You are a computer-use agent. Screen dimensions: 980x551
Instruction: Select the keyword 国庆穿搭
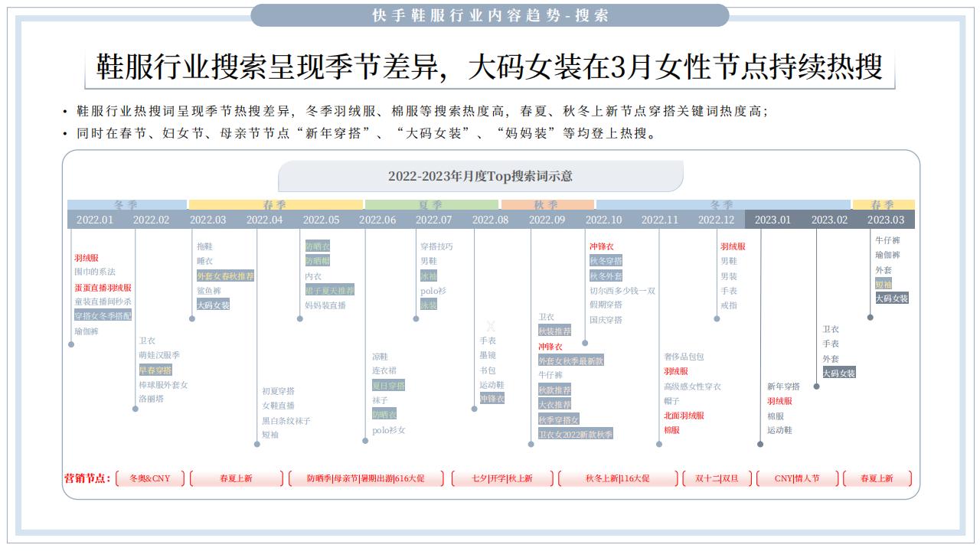[606, 320]
